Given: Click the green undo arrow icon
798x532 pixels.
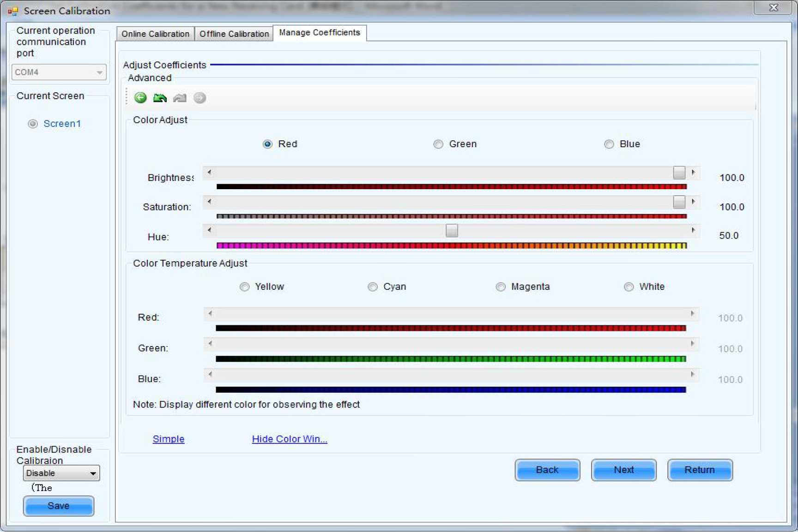Looking at the screenshot, I should pyautogui.click(x=160, y=98).
